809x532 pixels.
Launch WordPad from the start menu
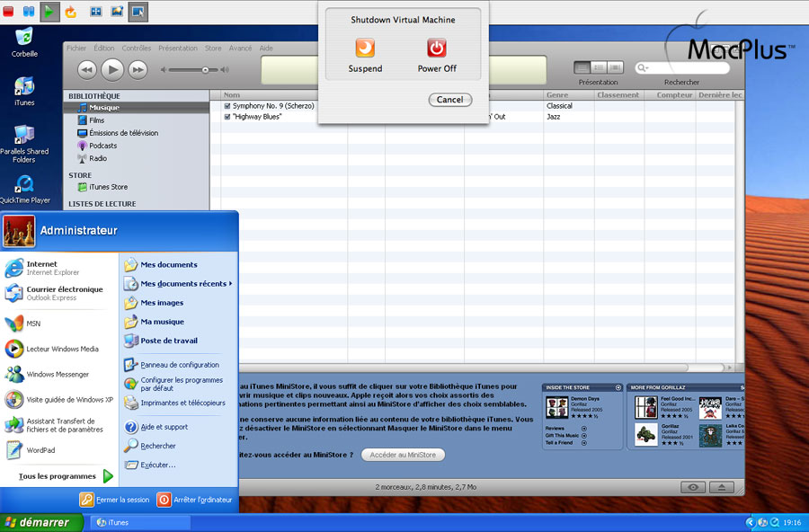pos(30,450)
